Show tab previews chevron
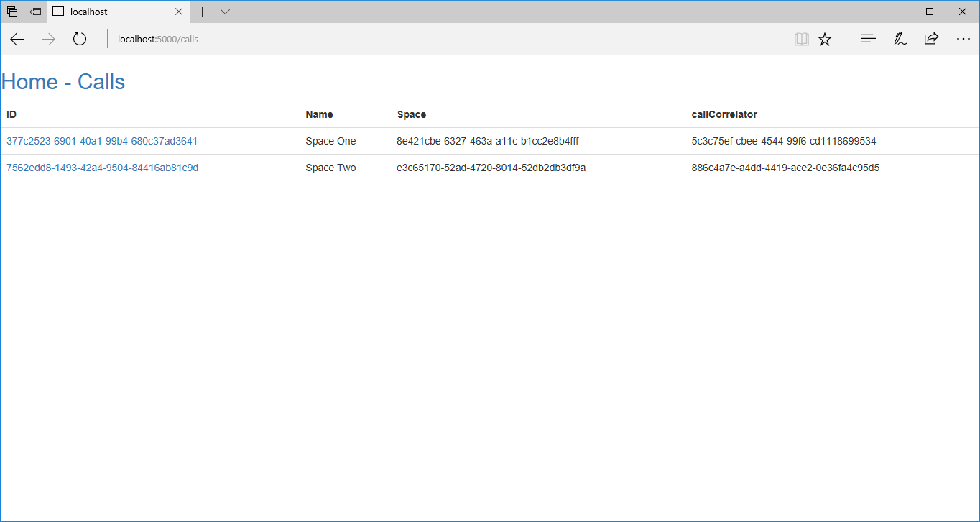The height and width of the screenshot is (522, 980). point(225,12)
